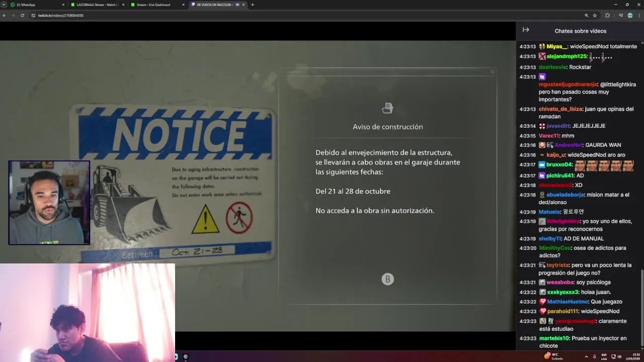Click the document icon above Aviso de construcción
644x362 pixels.
click(x=387, y=108)
